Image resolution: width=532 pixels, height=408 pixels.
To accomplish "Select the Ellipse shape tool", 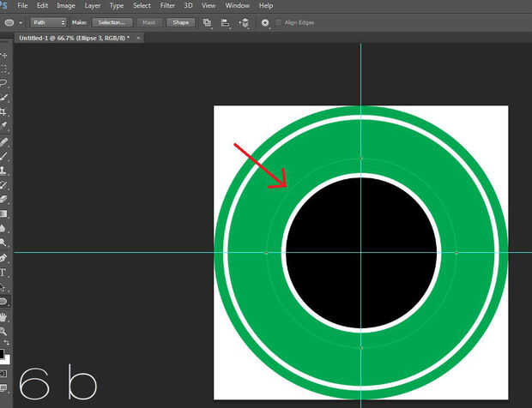I will point(3,302).
